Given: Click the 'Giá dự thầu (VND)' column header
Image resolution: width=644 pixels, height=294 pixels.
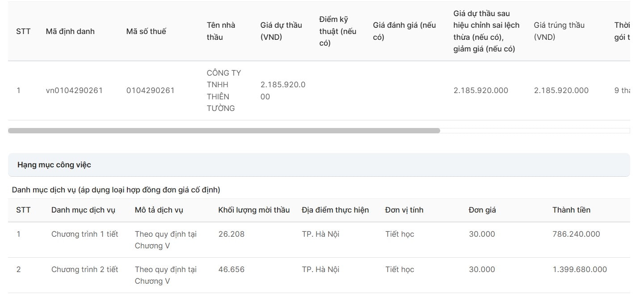Looking at the screenshot, I should pos(281,31).
